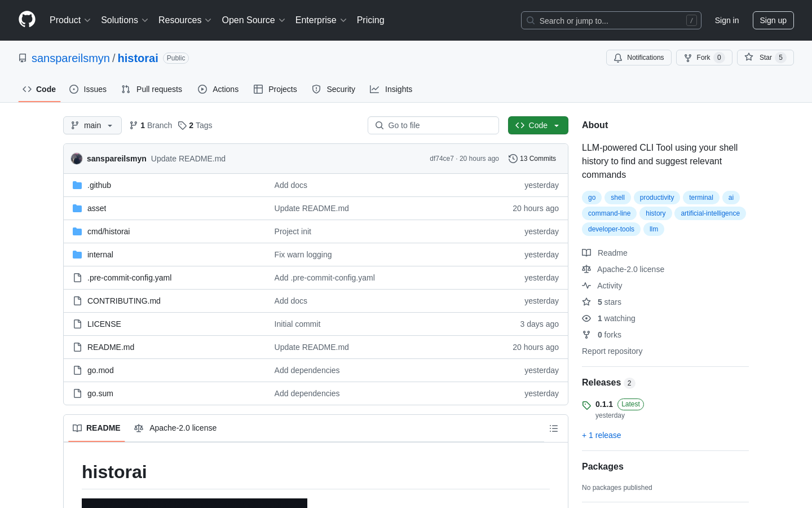
Task: Switch to the Pull requests tab
Action: pyautogui.click(x=152, y=89)
